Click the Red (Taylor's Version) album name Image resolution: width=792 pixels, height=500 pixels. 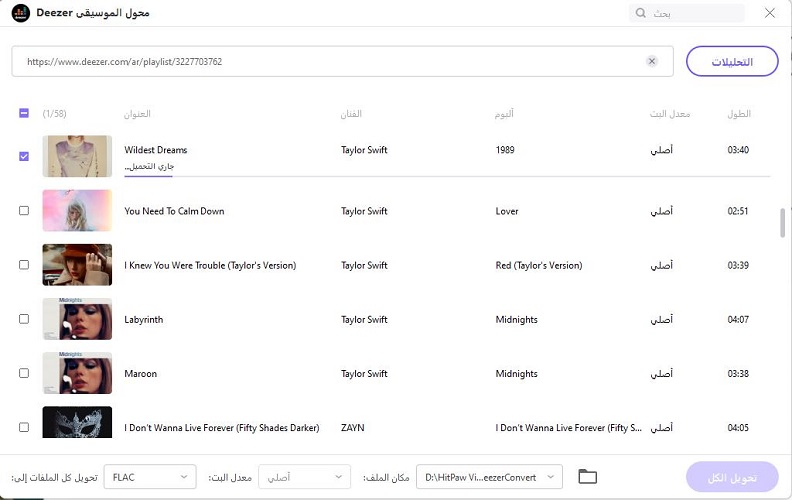539,265
